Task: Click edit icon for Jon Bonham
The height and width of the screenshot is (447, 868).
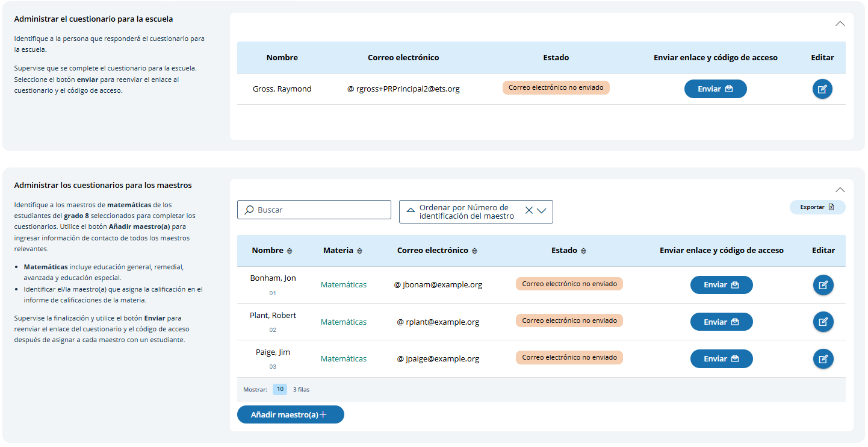Action: (823, 285)
